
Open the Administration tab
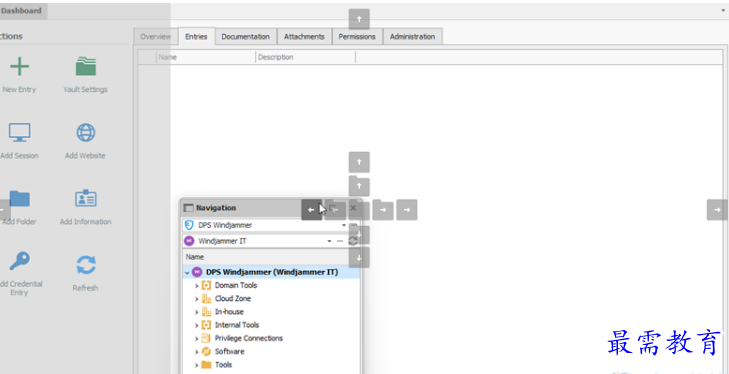412,37
